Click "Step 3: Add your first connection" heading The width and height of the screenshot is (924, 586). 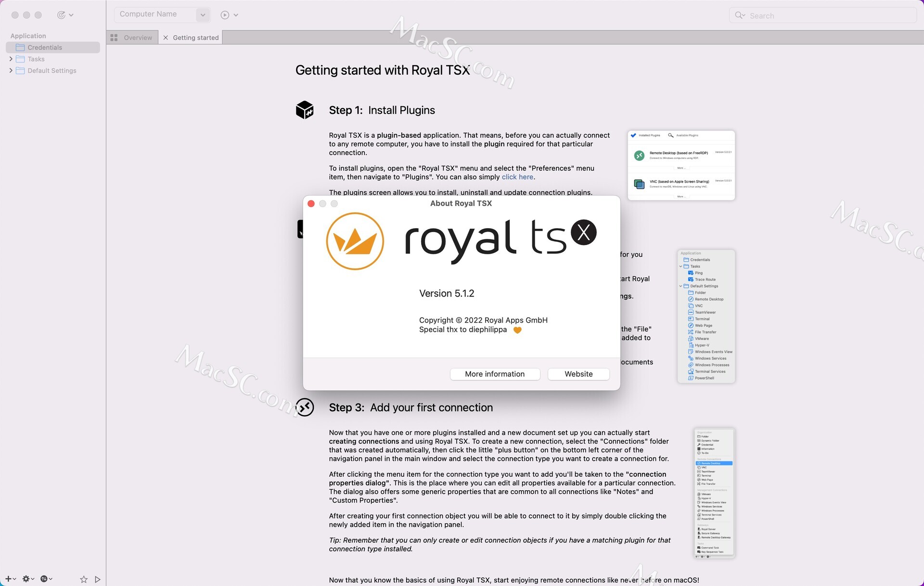pos(411,407)
